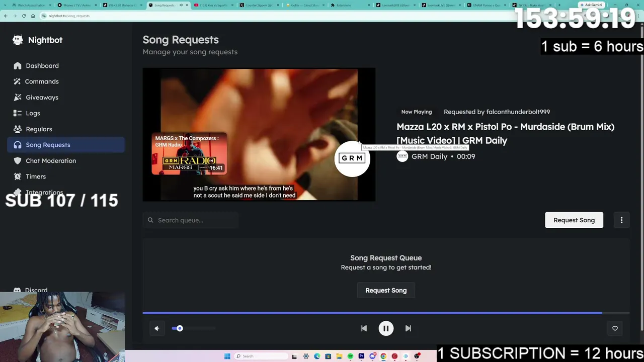Switch to the CounterClipper X tab
This screenshot has height=362, width=644.
pyautogui.click(x=260, y=5)
